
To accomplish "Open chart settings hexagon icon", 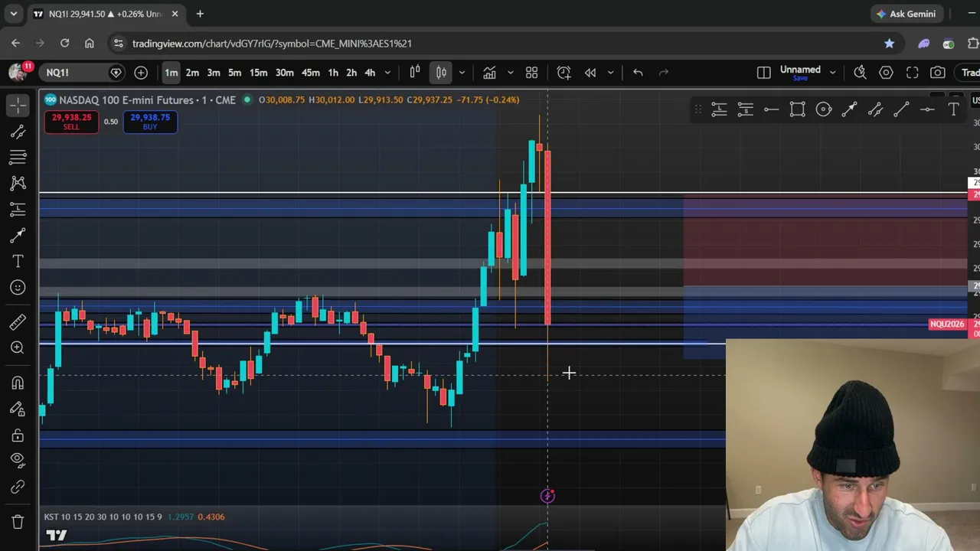I will pyautogui.click(x=886, y=73).
